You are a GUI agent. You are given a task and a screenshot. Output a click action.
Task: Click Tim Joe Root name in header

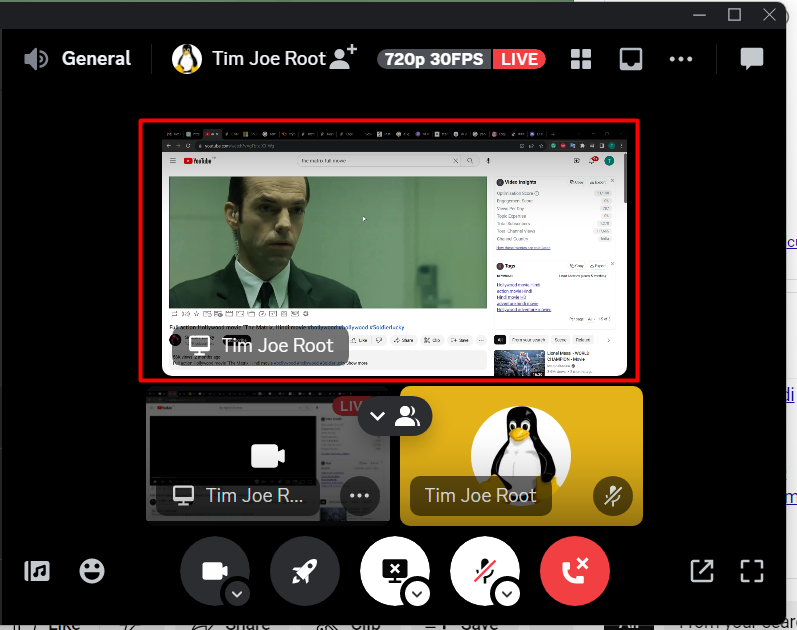point(268,58)
